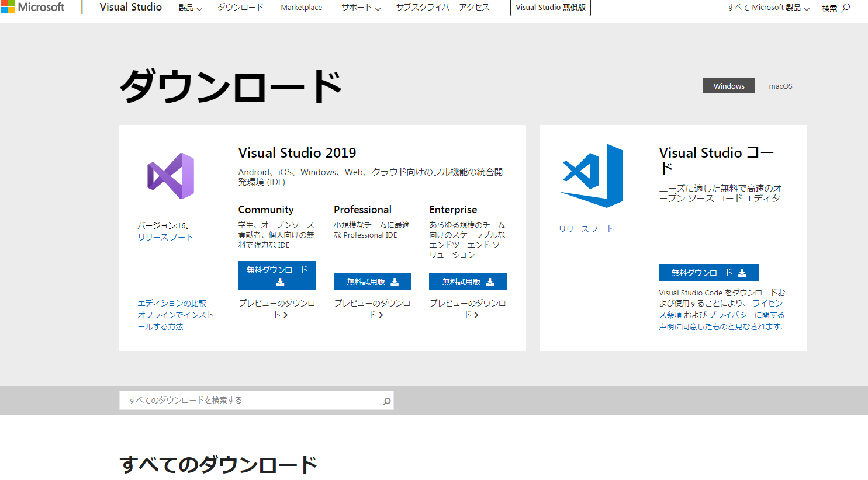The width and height of the screenshot is (868, 480).
Task: Click the Visual Studio 2019 heading
Action: point(297,153)
